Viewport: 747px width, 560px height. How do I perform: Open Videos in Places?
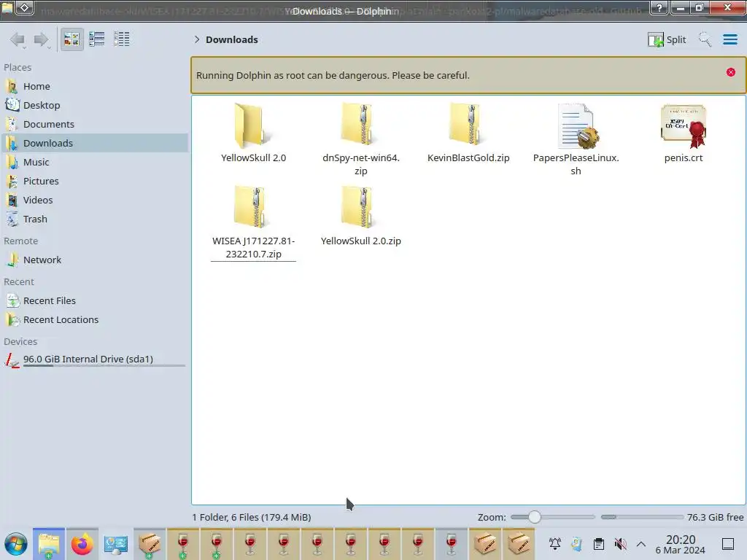94,201
